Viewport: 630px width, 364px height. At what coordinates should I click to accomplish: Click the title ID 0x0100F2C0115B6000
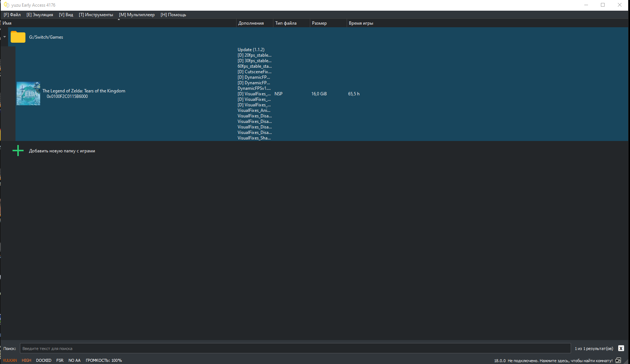click(x=67, y=96)
